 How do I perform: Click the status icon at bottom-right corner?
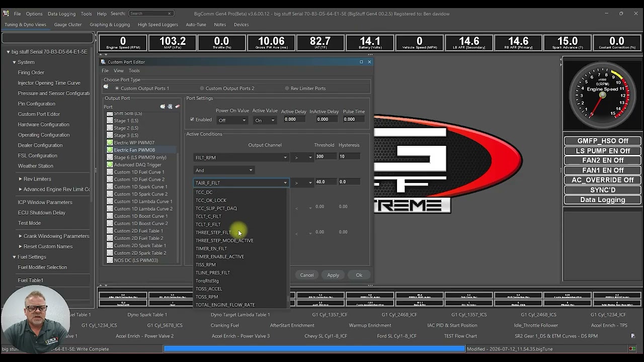pyautogui.click(x=632, y=349)
